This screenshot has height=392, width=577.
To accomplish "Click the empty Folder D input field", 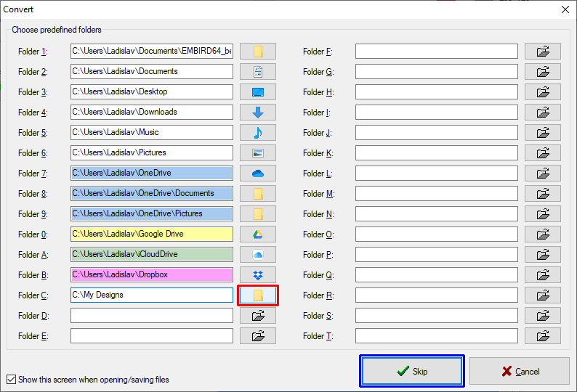I will (x=152, y=316).
